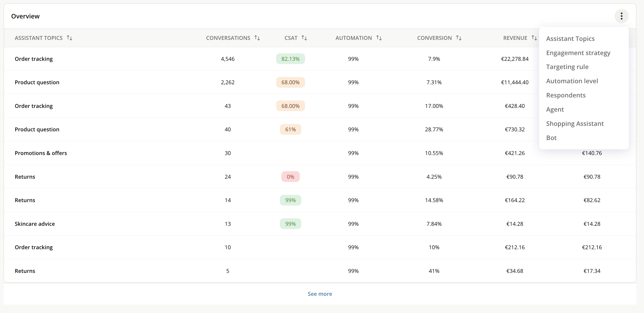The image size is (644, 313).
Task: Sort table by Automation arrows icon
Action: 379,38
